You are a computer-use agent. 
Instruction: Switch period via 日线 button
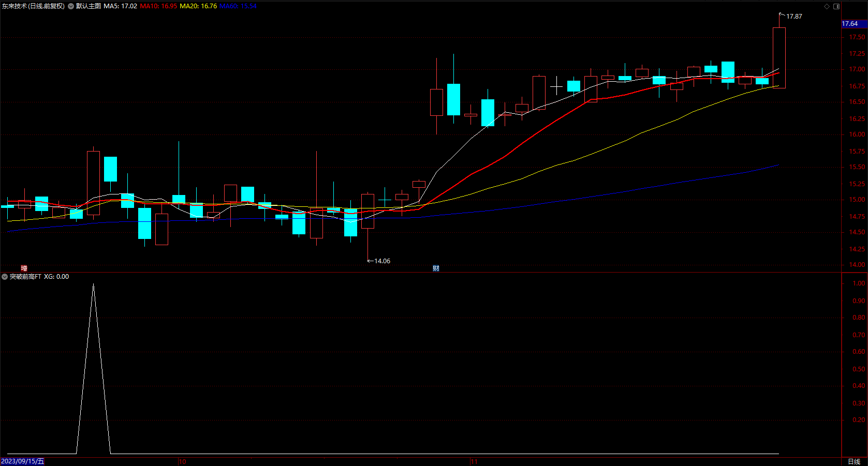coord(854,461)
